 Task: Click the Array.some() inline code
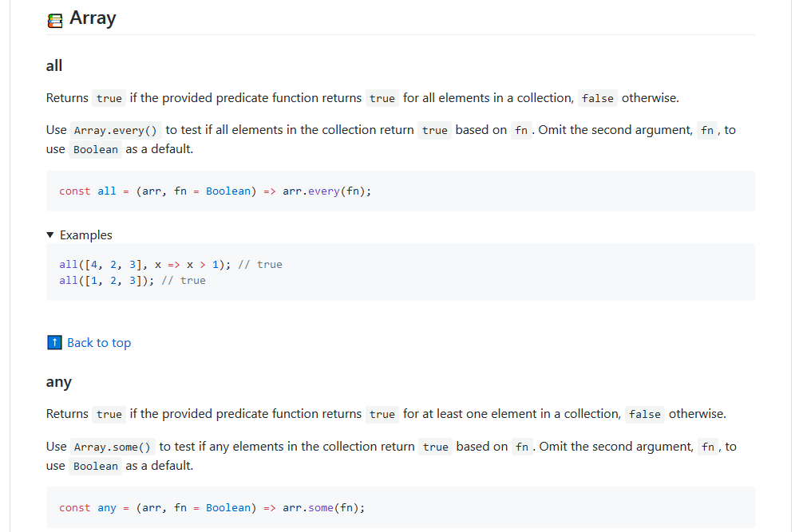[113, 447]
